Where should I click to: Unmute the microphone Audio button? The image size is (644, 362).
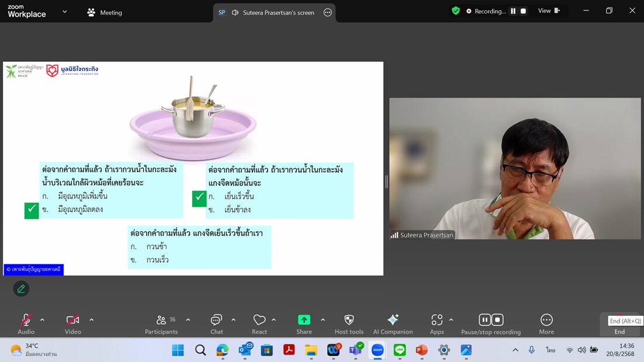click(x=26, y=320)
